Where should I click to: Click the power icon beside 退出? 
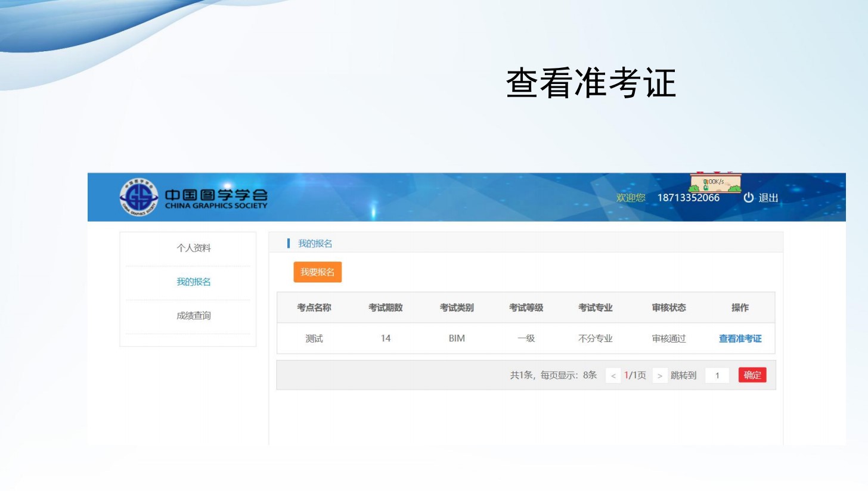(748, 198)
